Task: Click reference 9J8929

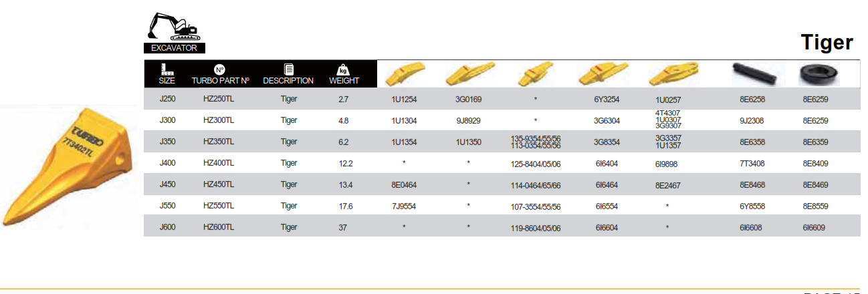Action: (x=469, y=121)
